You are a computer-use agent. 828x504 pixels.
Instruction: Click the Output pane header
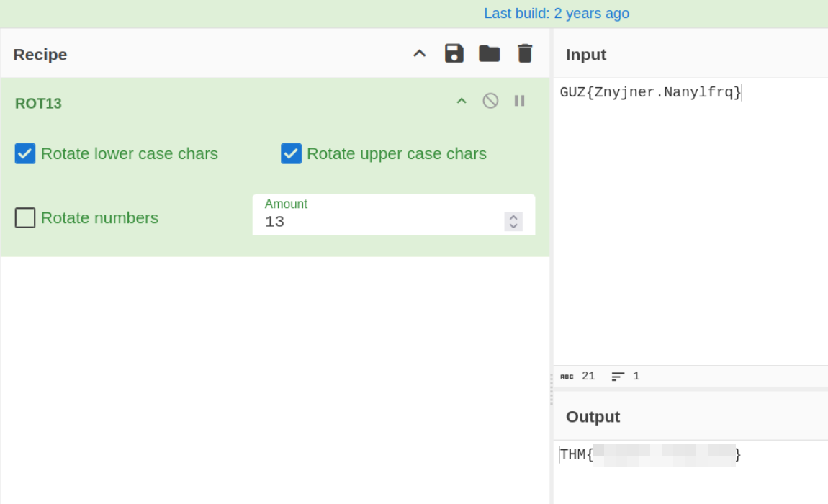pyautogui.click(x=593, y=417)
